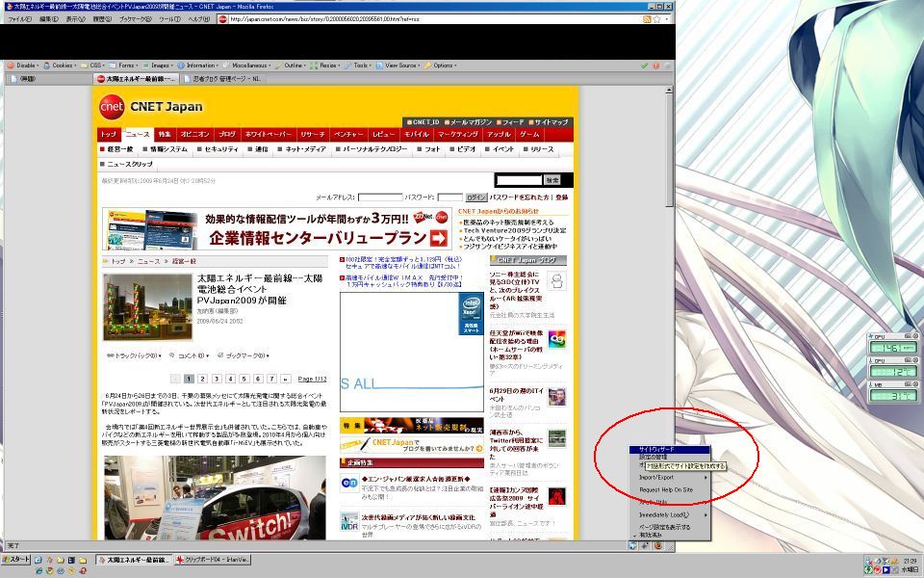
Task: Select ページ設定を表示する menu item
Action: (670, 527)
